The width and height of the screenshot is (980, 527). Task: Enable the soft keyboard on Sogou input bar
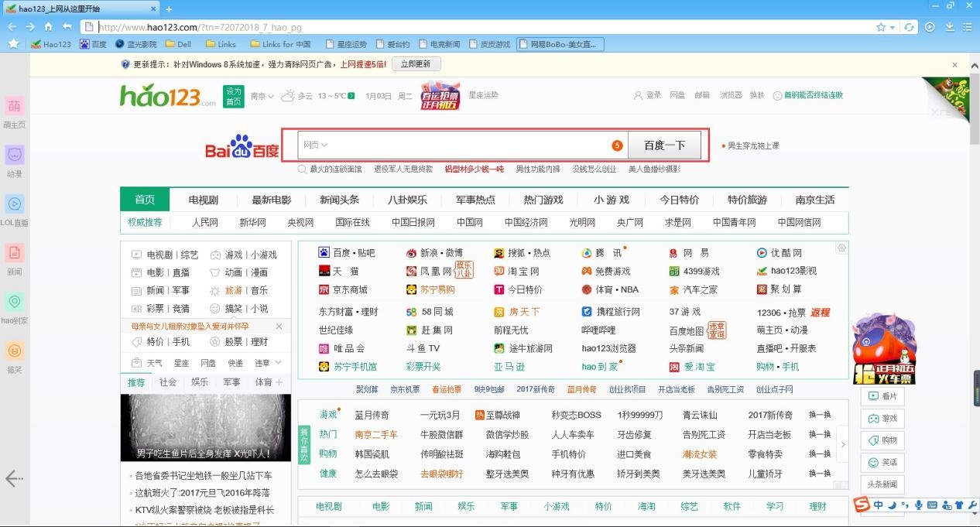(x=932, y=505)
